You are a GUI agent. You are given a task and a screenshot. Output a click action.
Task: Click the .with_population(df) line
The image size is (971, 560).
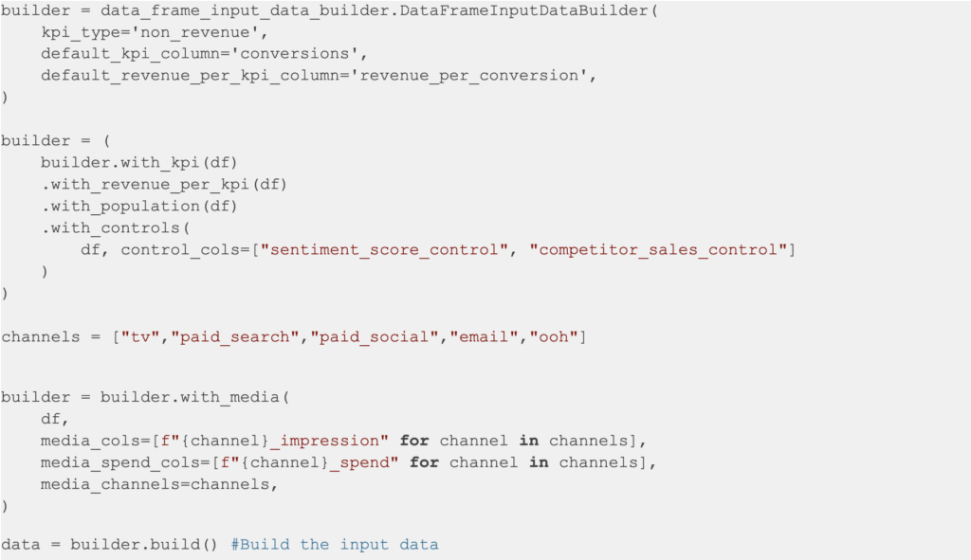tap(138, 206)
